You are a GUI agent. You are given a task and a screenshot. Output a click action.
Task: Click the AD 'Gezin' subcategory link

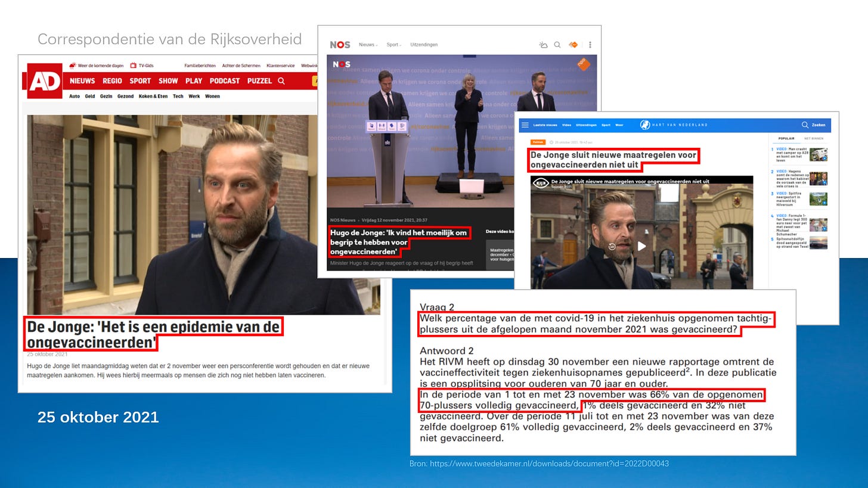pyautogui.click(x=106, y=96)
